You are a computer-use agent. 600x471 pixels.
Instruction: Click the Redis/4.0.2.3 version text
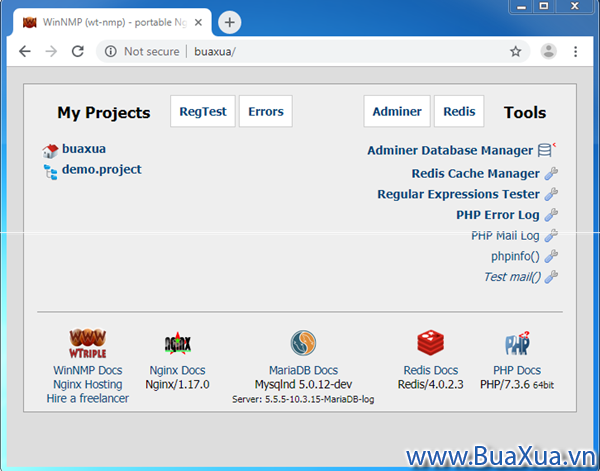(x=430, y=384)
